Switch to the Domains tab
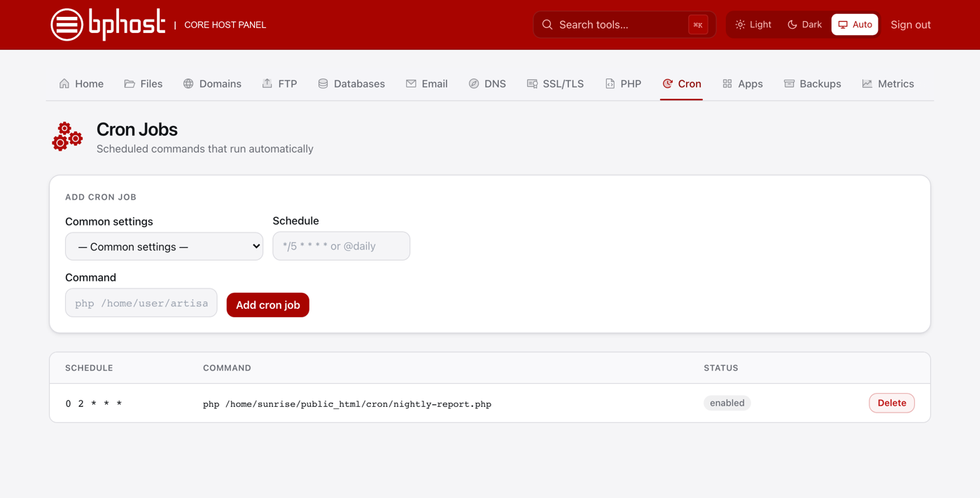Screen dimensions: 980x498 point(212,83)
